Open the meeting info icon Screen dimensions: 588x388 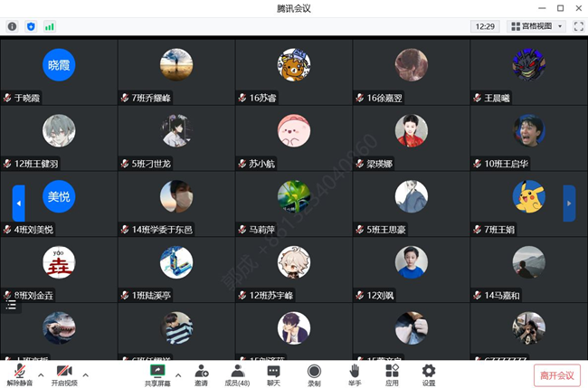(12, 26)
